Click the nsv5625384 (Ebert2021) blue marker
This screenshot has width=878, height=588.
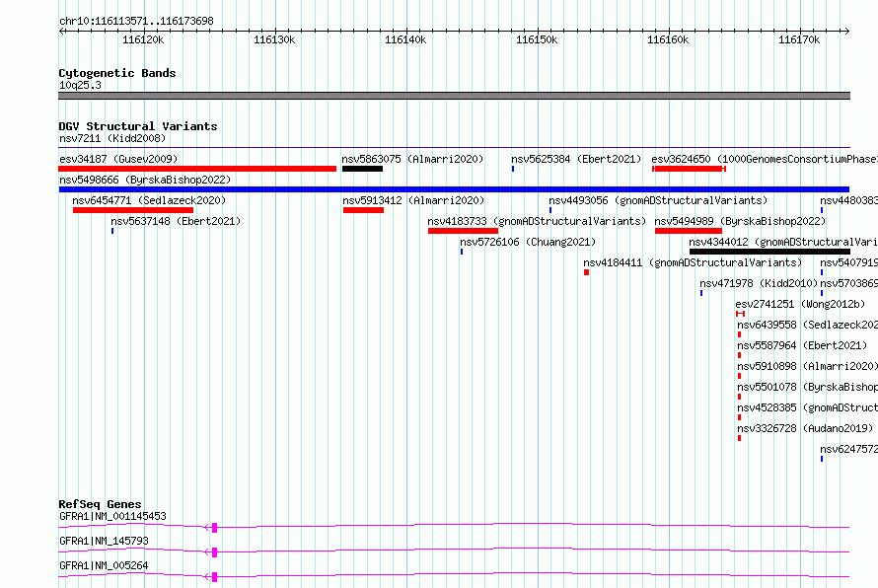click(x=513, y=169)
